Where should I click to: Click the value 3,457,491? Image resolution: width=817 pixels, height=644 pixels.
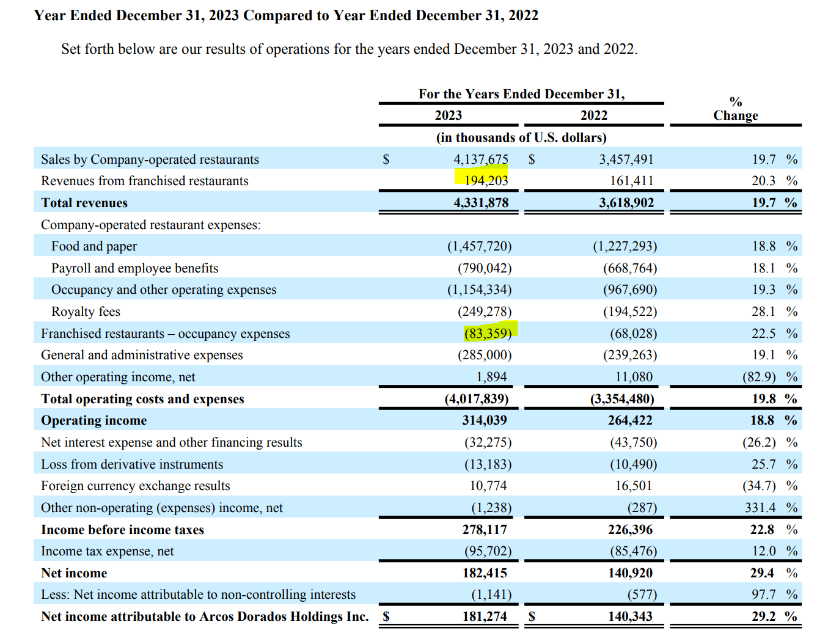626,159
